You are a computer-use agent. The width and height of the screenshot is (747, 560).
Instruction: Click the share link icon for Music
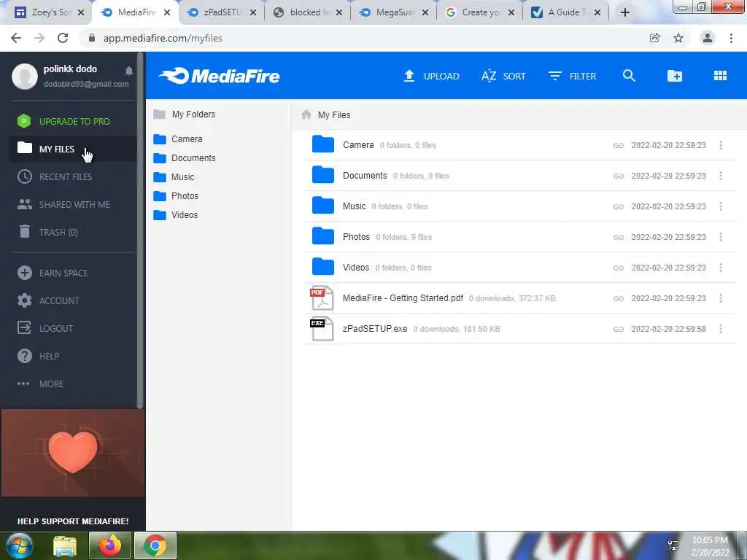tap(619, 206)
